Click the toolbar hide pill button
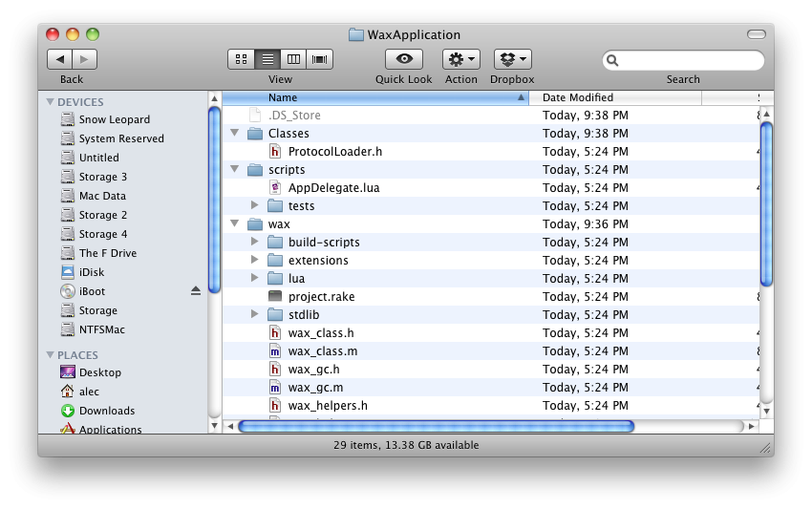 coord(756,34)
